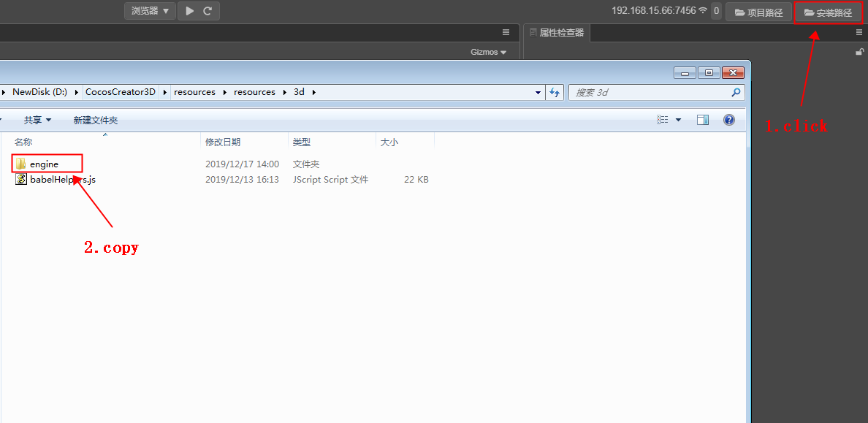This screenshot has height=423, width=868.
Task: Select the 属性检查器 tab
Action: 557,33
